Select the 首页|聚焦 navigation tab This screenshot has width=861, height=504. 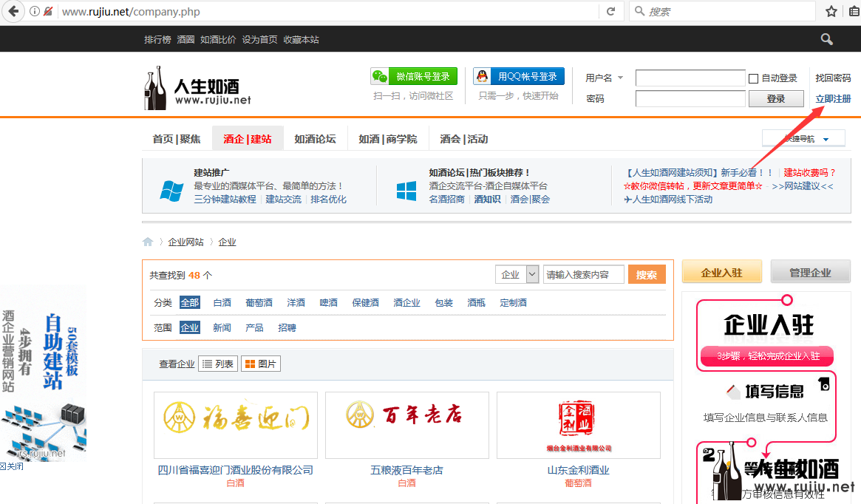click(x=176, y=139)
